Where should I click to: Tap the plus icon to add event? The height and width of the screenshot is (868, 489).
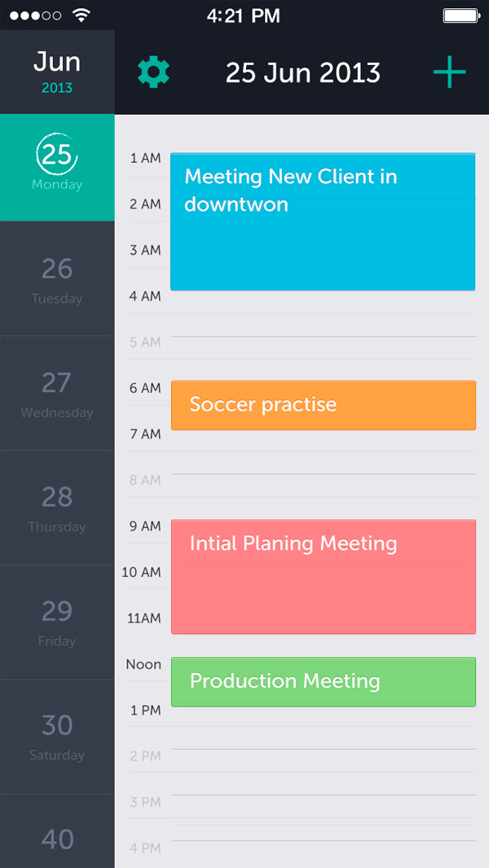[x=449, y=73]
